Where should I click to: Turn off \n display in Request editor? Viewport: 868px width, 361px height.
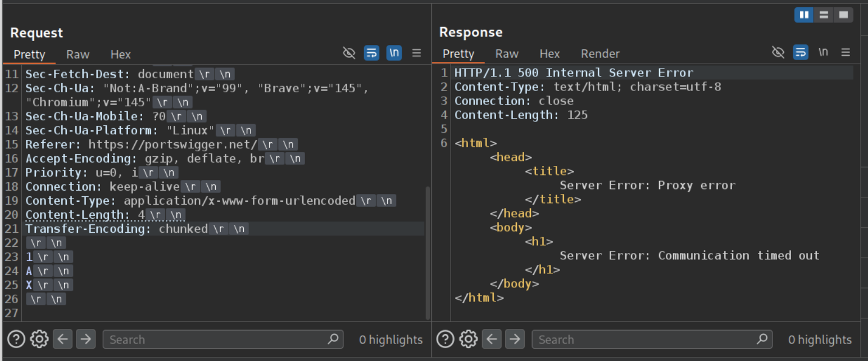[x=394, y=53]
